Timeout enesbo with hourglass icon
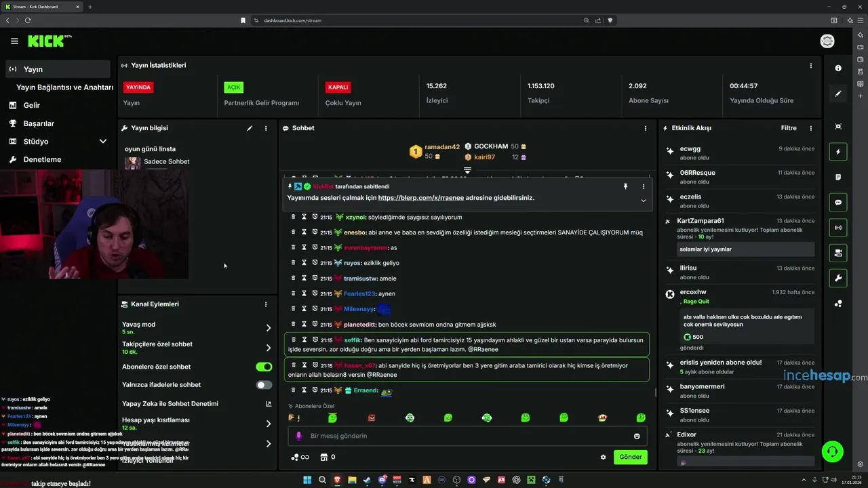This screenshot has width=868, height=488. point(304,232)
